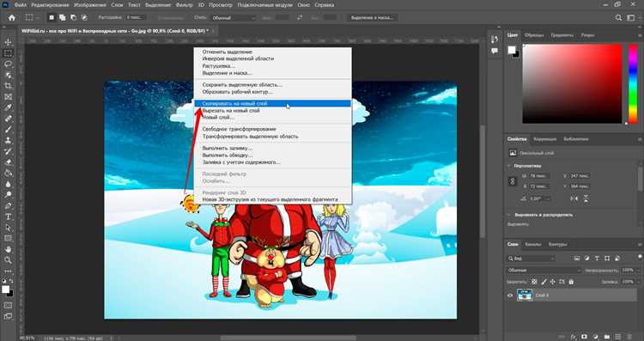Open the Файл menu

20,5
